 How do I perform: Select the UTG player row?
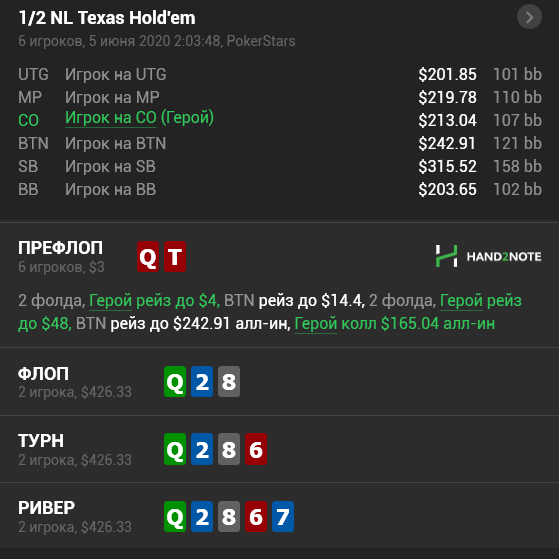pyautogui.click(x=280, y=74)
